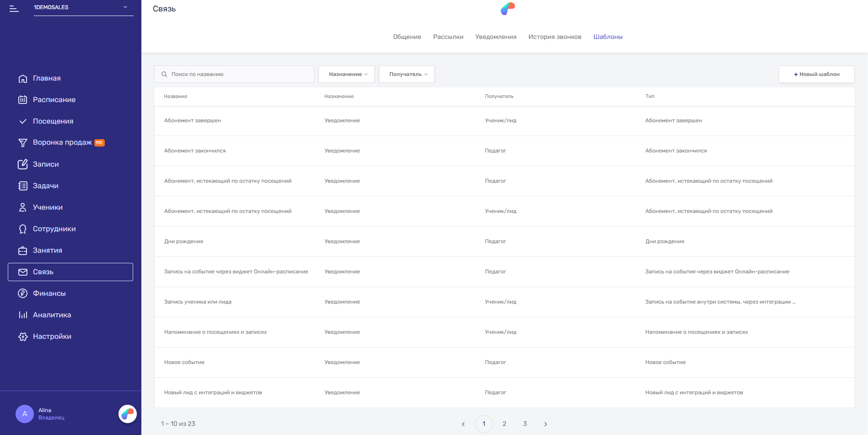Open the Новое событие template row

tap(504, 362)
